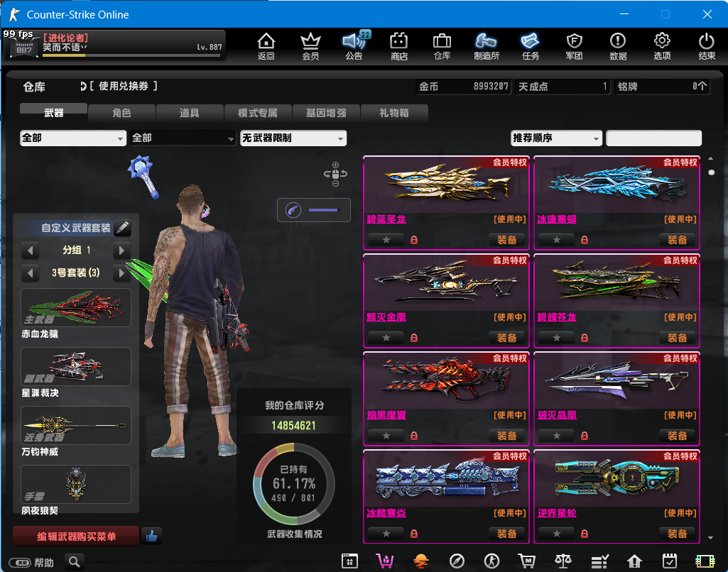Open 选项 settings gear icon
This screenshot has height=572, width=728.
[662, 45]
